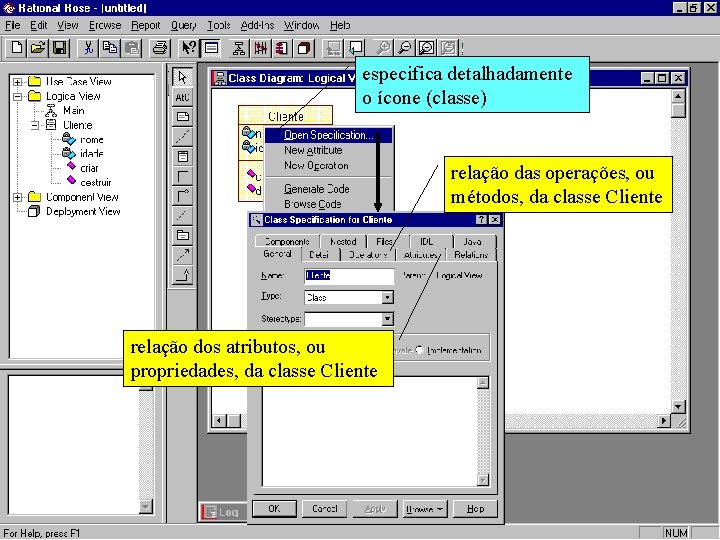
Task: Click the Name field containing Cliente
Action: 349,276
